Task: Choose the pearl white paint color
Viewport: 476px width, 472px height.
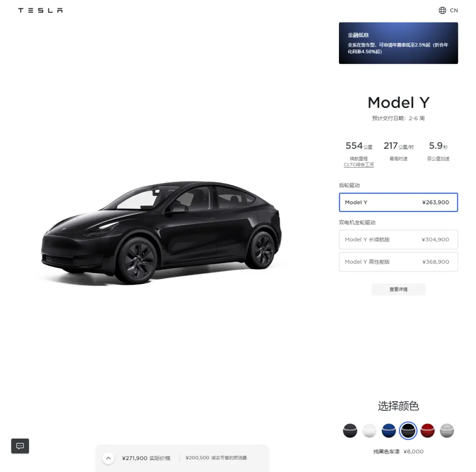Action: point(369,431)
